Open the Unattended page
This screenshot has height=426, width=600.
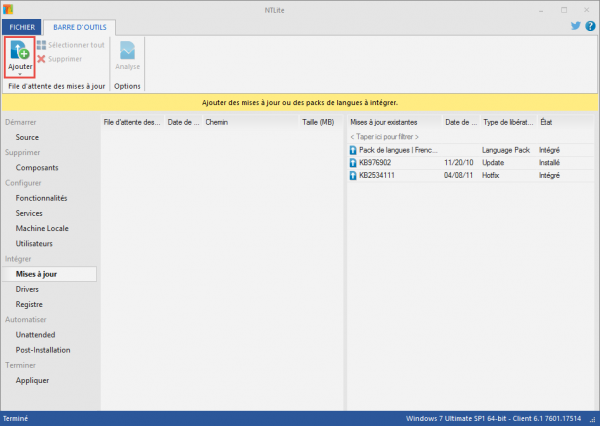coord(35,335)
